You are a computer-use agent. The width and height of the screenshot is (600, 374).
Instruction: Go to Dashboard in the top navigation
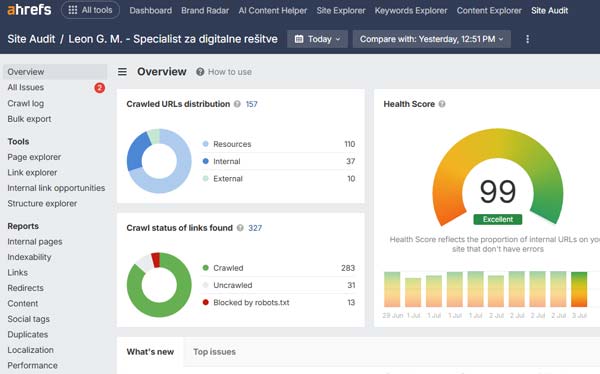tap(150, 10)
